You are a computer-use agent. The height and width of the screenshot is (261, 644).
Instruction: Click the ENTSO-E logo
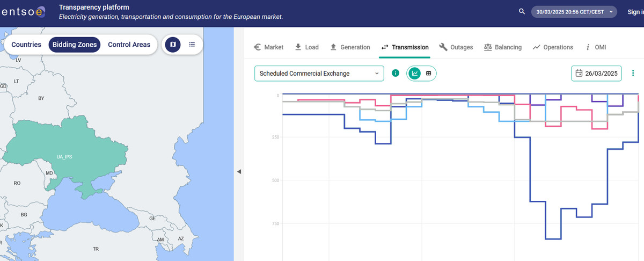[x=26, y=13]
